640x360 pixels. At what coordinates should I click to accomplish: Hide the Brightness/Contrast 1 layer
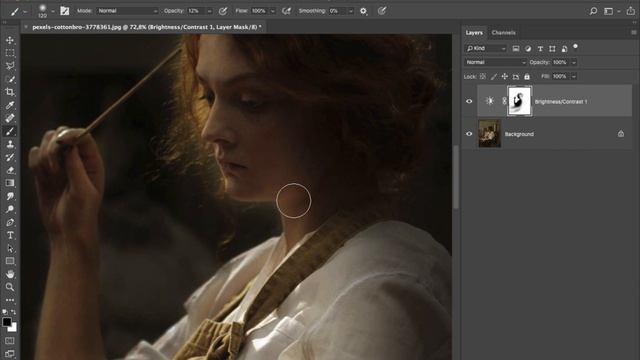[469, 101]
